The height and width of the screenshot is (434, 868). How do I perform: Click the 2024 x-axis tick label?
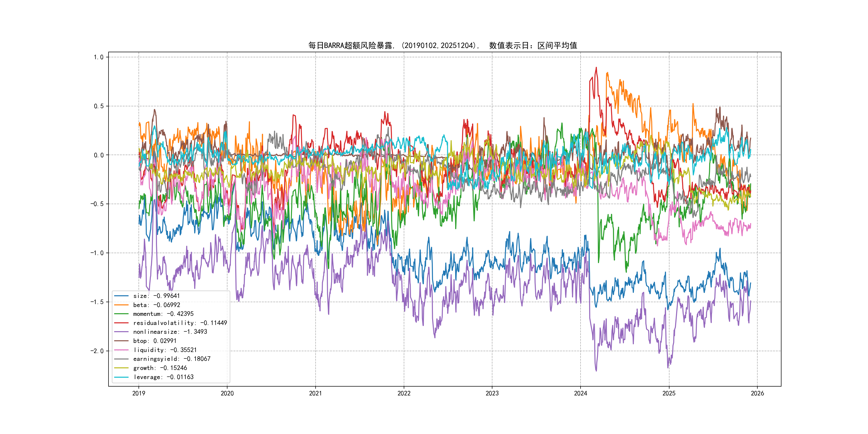click(x=581, y=393)
